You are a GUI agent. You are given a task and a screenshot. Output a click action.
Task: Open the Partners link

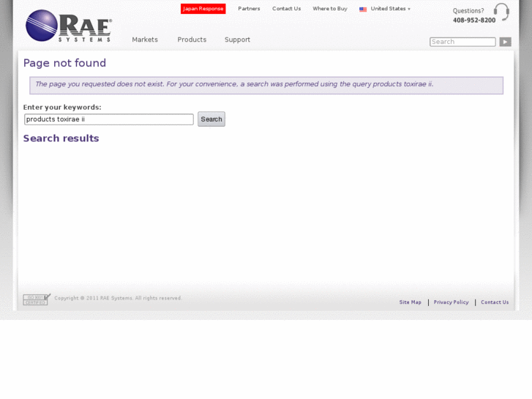click(249, 9)
